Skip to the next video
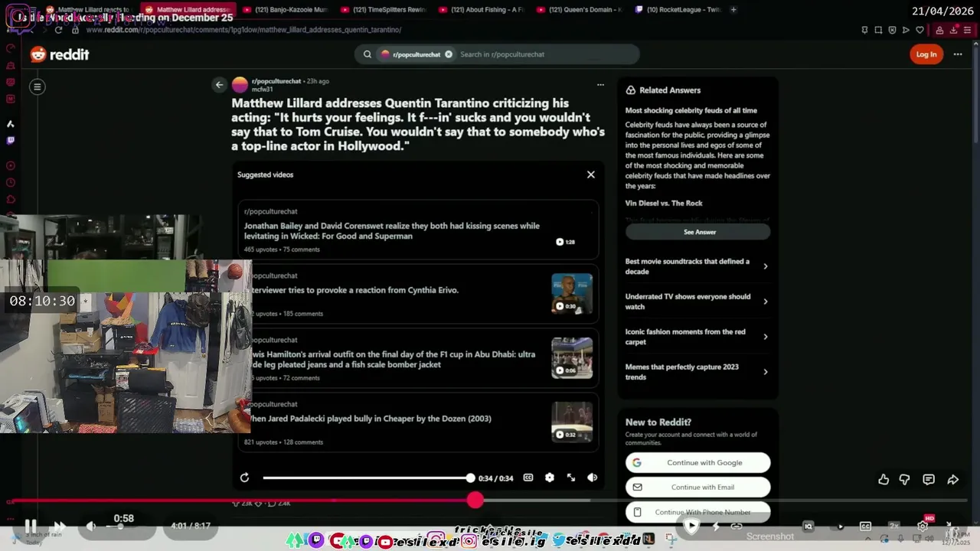The width and height of the screenshot is (980, 551). [59, 526]
